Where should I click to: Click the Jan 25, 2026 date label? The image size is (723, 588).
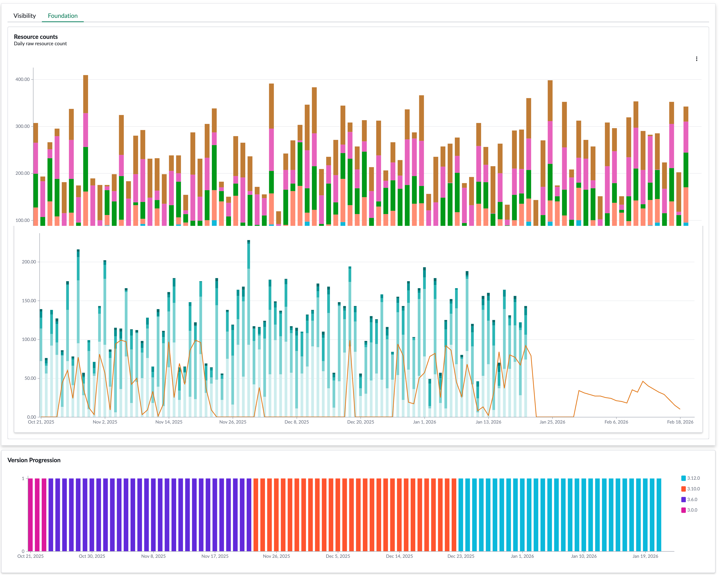[x=552, y=422]
